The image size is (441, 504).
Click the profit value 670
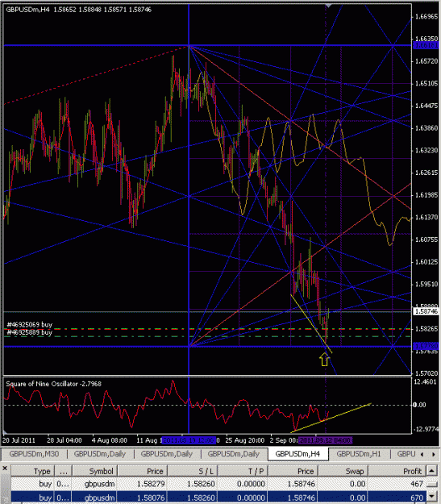pyautogui.click(x=417, y=498)
